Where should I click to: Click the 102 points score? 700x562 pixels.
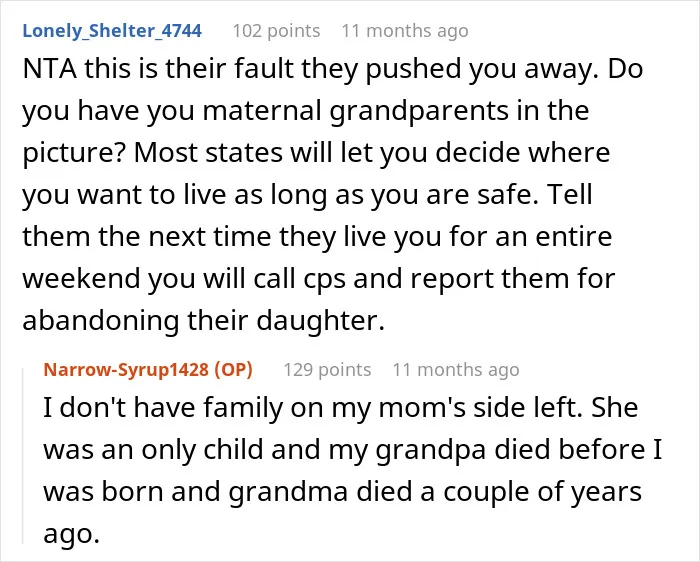pyautogui.click(x=276, y=31)
